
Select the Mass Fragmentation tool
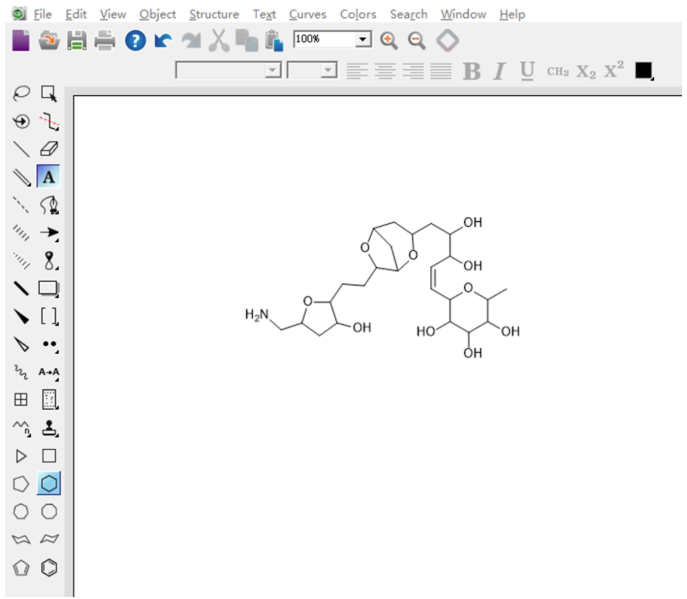click(x=49, y=121)
